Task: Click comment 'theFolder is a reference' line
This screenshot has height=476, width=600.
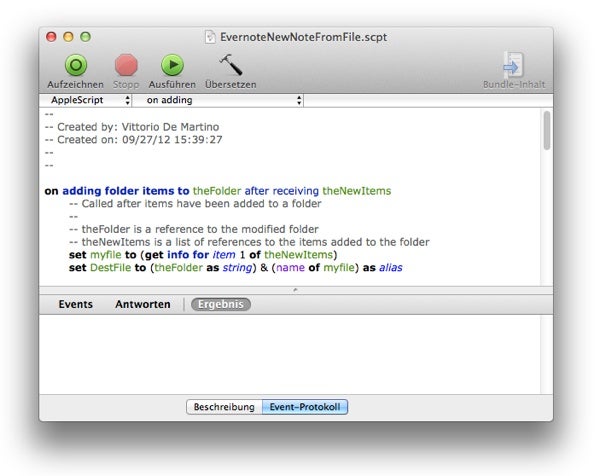Action: coord(194,229)
